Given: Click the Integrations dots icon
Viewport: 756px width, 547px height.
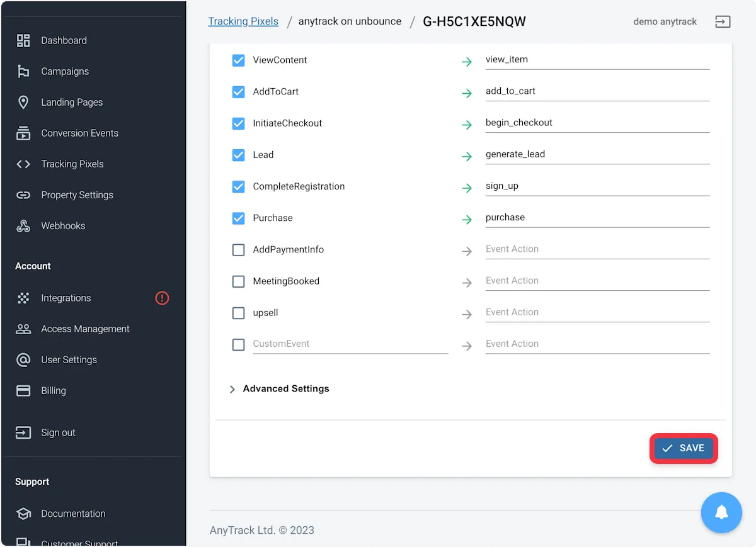Looking at the screenshot, I should [x=23, y=298].
